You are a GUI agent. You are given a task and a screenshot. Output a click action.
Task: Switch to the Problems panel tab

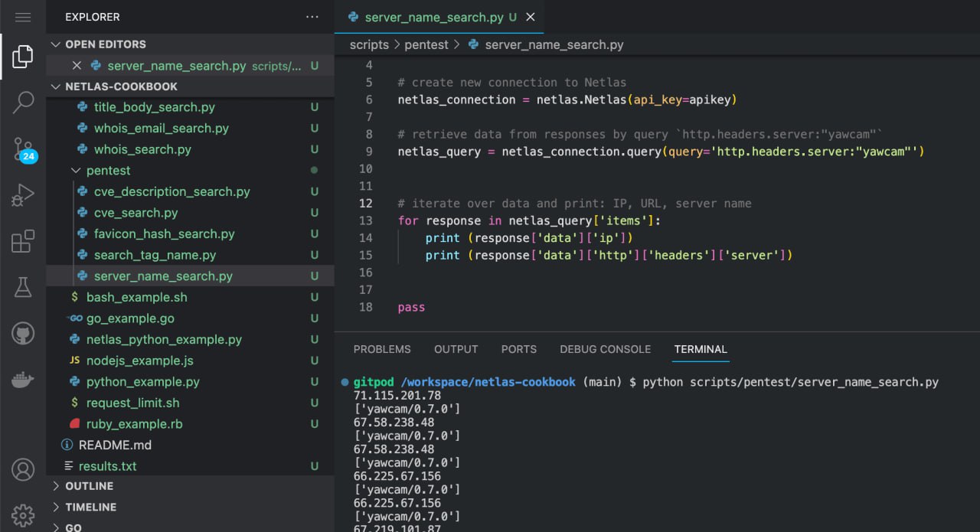point(382,349)
